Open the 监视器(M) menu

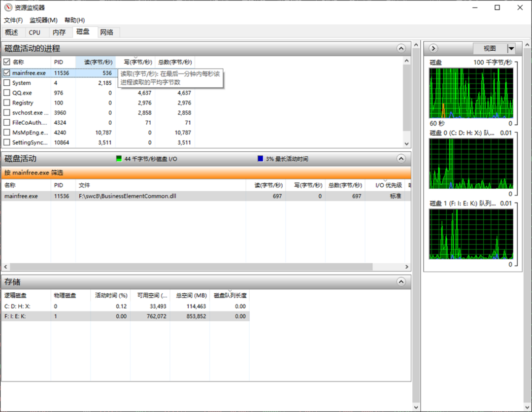(43, 20)
